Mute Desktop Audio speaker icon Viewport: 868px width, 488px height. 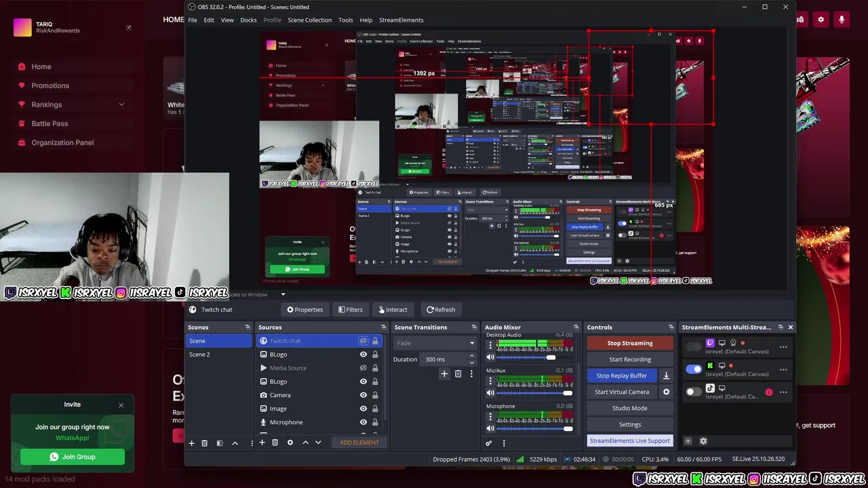pos(490,357)
